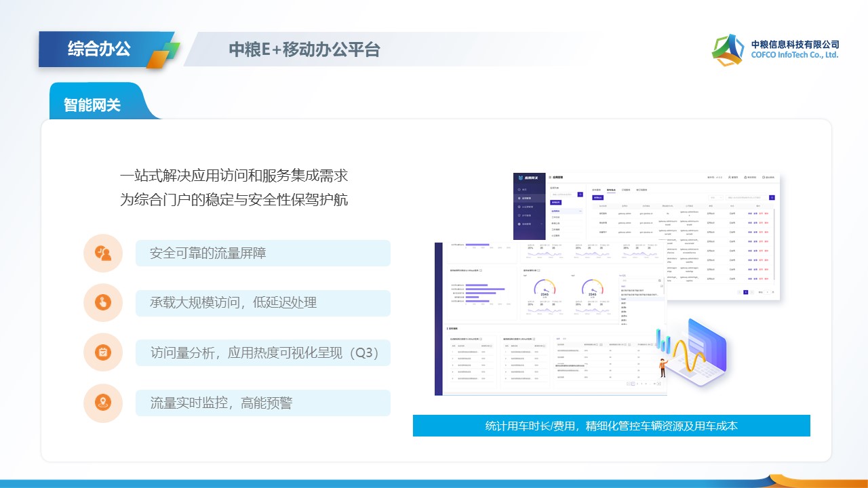Viewport: 868px width, 488px height.
Task: Click the location icon beside 流量实时监控
Action: [103, 403]
